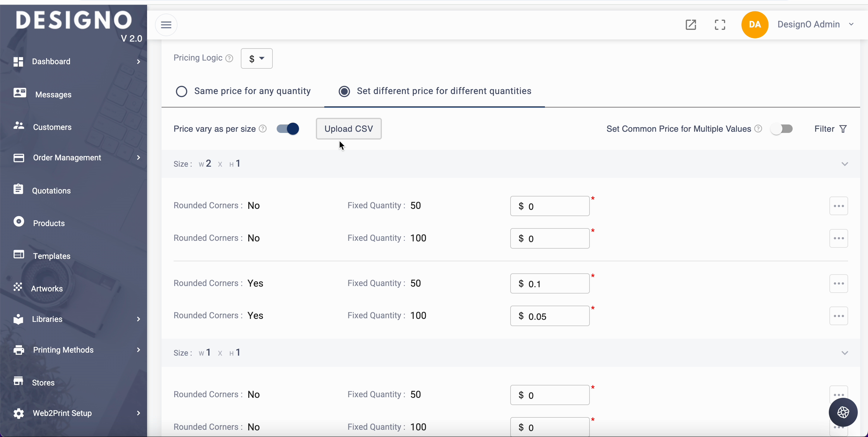Enter fullscreen mode using header icon
The width and height of the screenshot is (868, 437).
[x=720, y=25]
